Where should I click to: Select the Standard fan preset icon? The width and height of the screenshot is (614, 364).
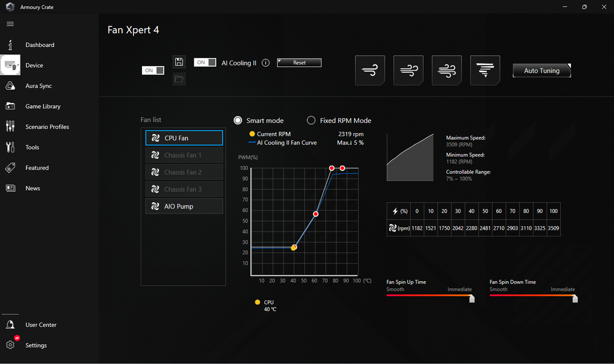click(x=408, y=71)
